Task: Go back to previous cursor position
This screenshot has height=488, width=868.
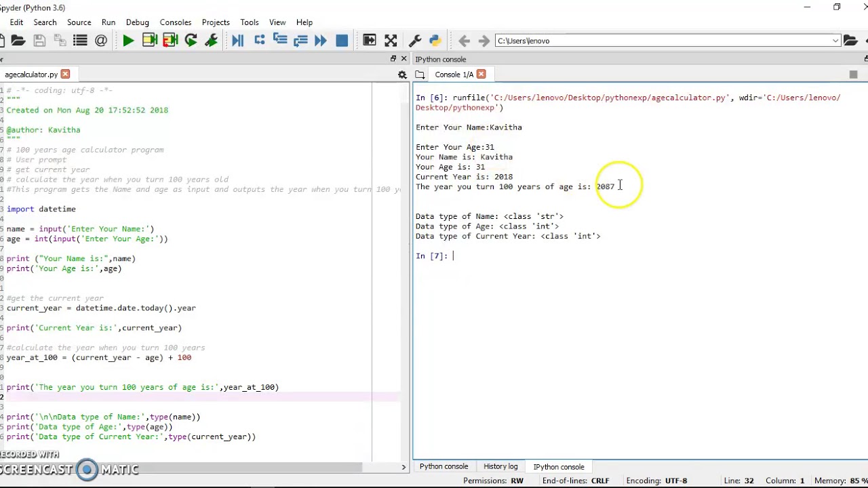Action: click(x=464, y=41)
